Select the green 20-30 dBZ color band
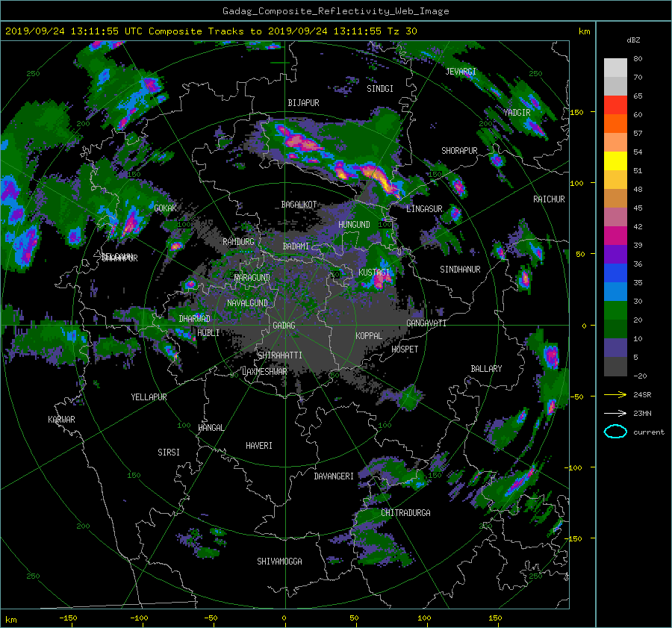672x628 pixels. point(615,311)
